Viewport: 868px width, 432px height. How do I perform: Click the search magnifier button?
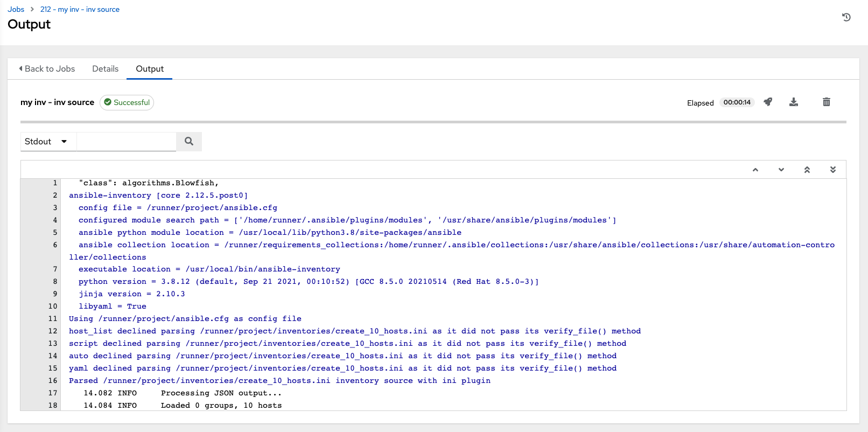(189, 141)
